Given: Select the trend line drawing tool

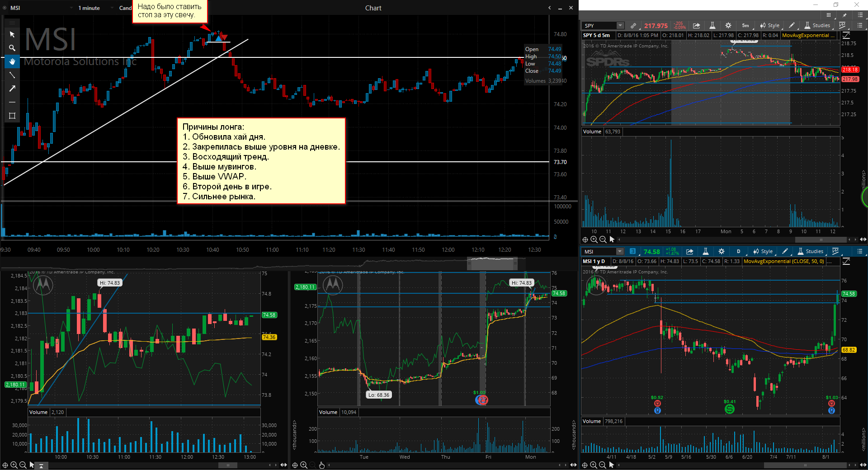Looking at the screenshot, I should pos(12,75).
